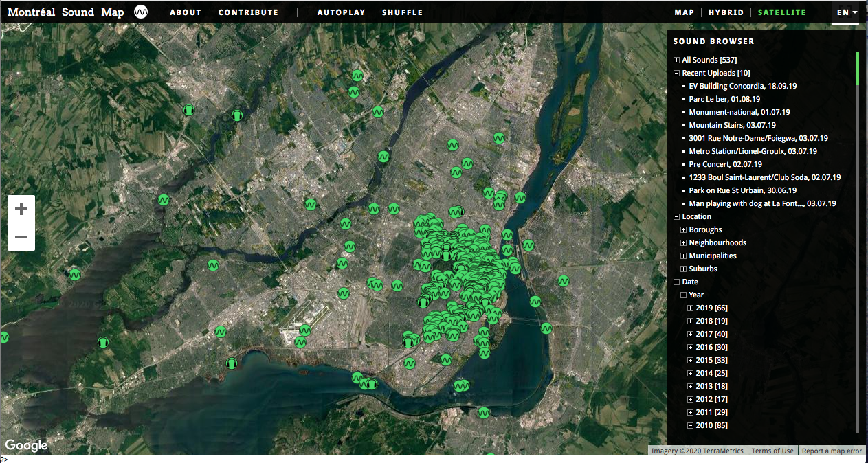Open the About menu item
Screen dimensions: 868x463
coord(186,12)
